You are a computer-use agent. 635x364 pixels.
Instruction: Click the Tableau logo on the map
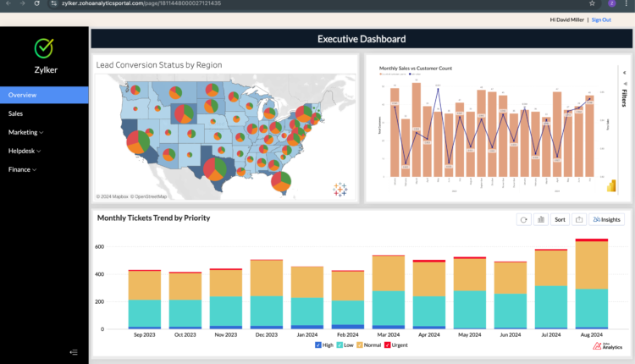pyautogui.click(x=340, y=189)
